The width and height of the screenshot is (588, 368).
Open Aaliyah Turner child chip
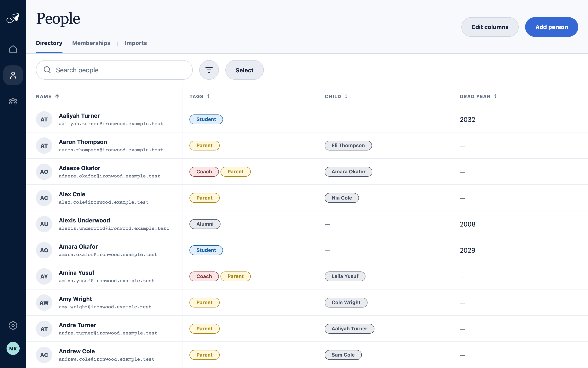pos(349,329)
